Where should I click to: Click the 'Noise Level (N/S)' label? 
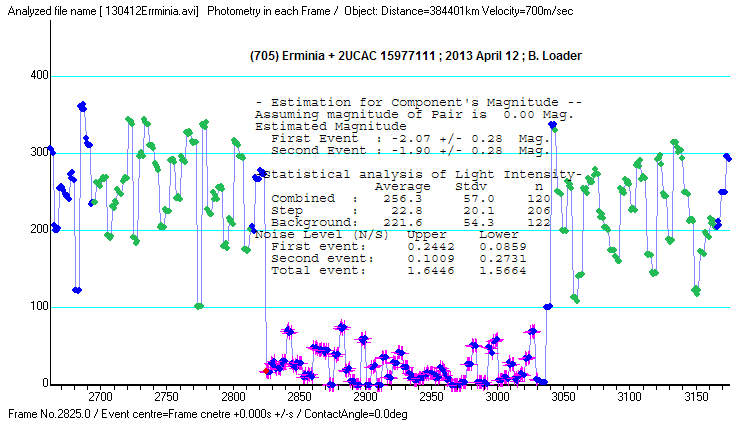pyautogui.click(x=322, y=234)
